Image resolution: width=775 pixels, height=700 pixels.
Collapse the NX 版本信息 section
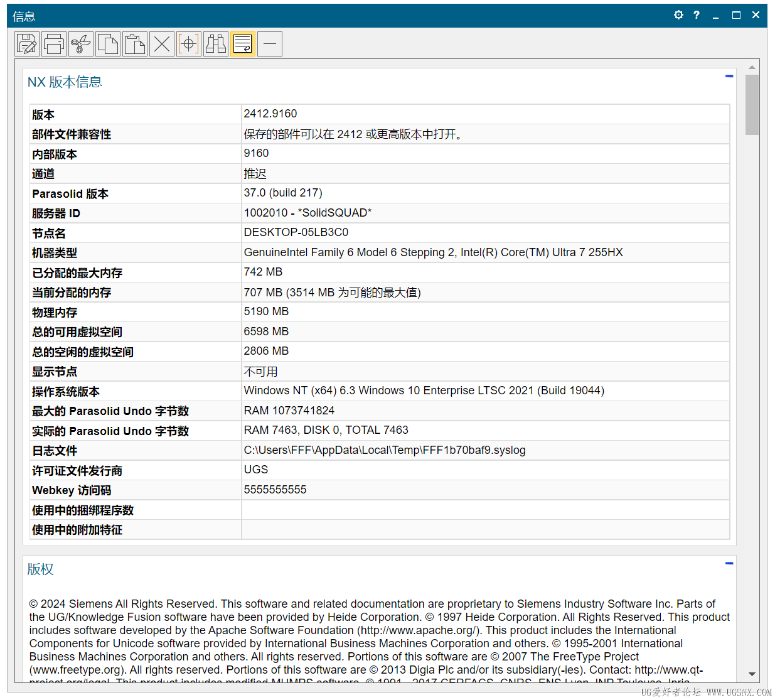pos(729,76)
